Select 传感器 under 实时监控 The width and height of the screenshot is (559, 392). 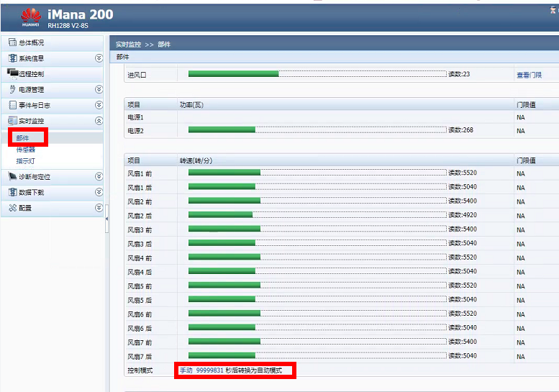pyautogui.click(x=26, y=150)
